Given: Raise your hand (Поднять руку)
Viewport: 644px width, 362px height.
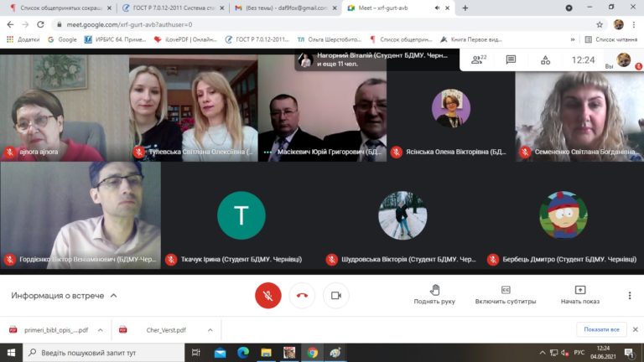Looking at the screenshot, I should (434, 294).
